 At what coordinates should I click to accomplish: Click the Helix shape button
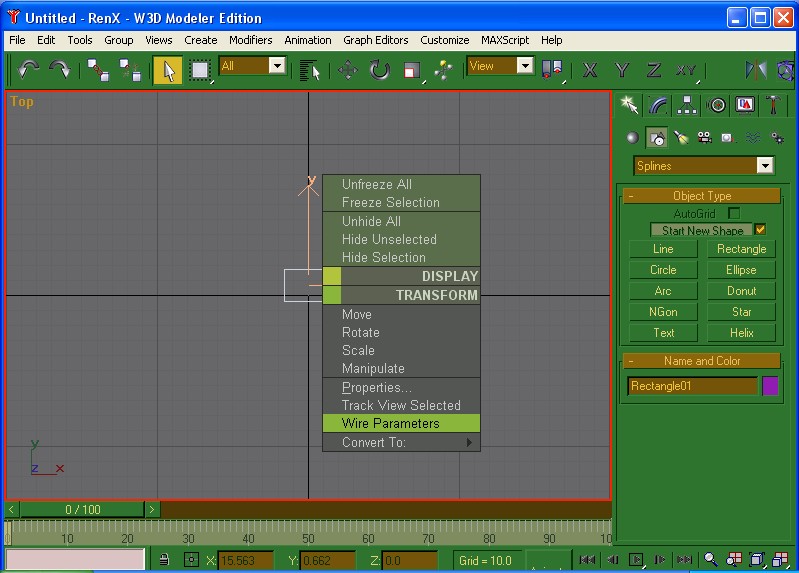tap(741, 333)
